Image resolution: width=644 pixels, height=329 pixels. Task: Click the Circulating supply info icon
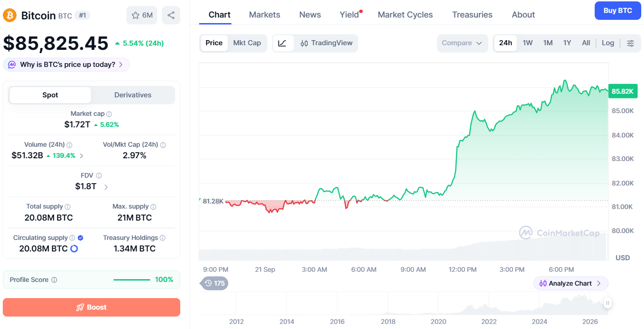pyautogui.click(x=72, y=238)
